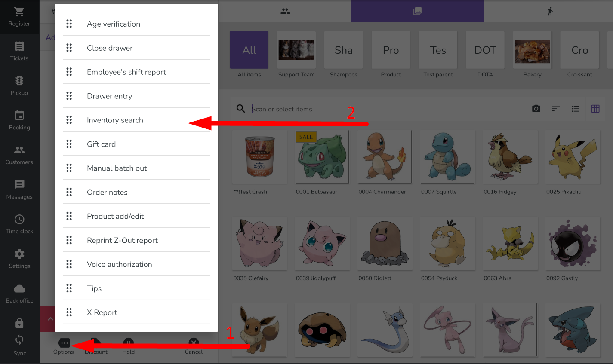
Task: Click the search magnifier icon
Action: 241,109
